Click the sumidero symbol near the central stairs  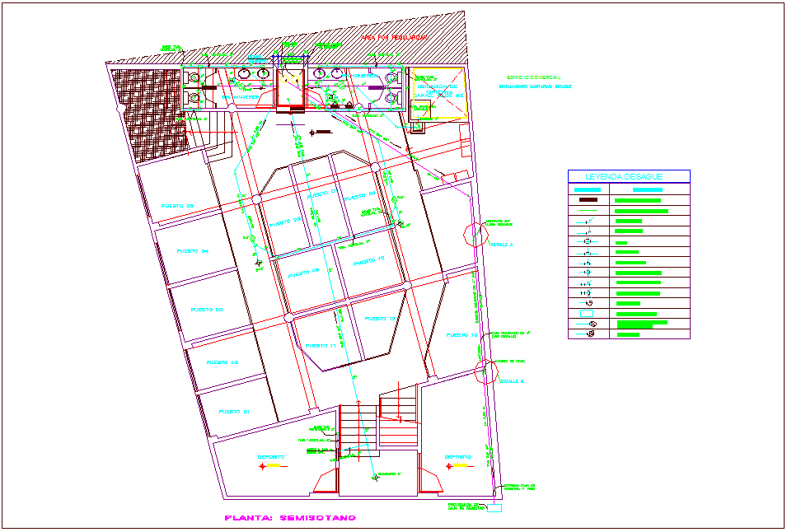(374, 478)
